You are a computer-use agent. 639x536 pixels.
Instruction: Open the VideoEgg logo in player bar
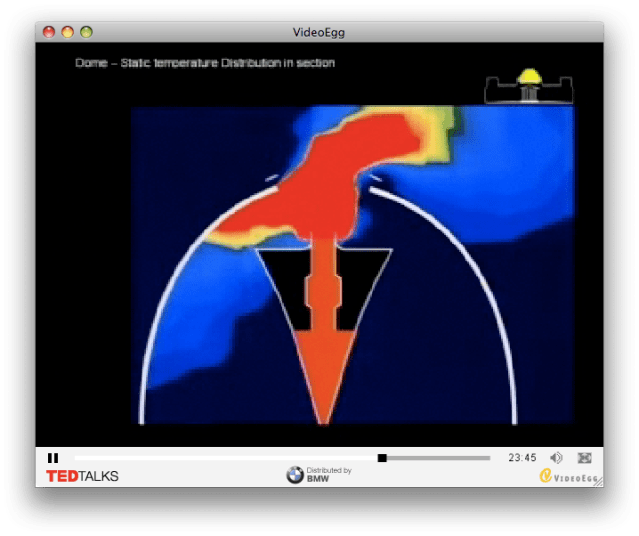566,476
